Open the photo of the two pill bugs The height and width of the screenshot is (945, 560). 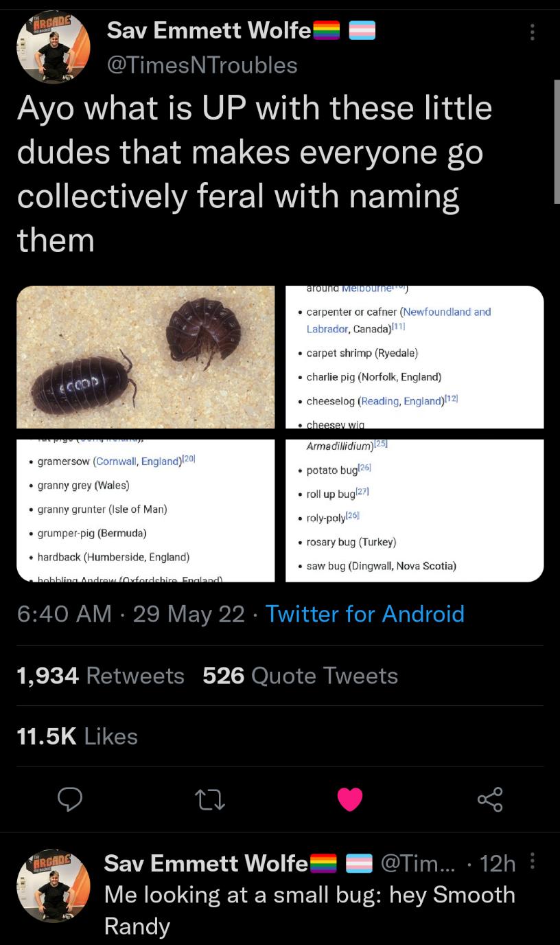pos(145,356)
